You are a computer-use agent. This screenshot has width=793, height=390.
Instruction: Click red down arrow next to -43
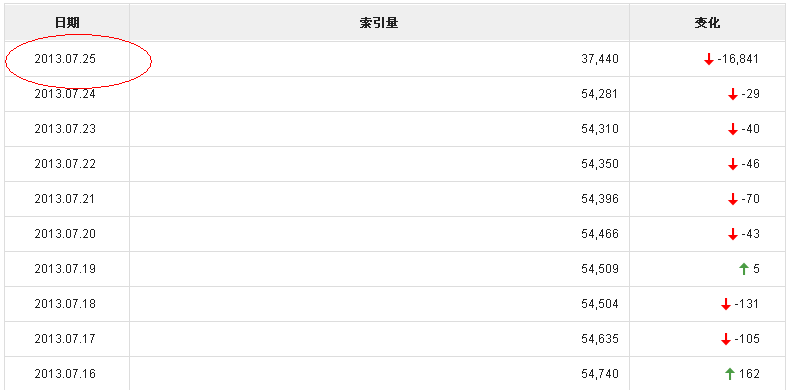click(732, 234)
